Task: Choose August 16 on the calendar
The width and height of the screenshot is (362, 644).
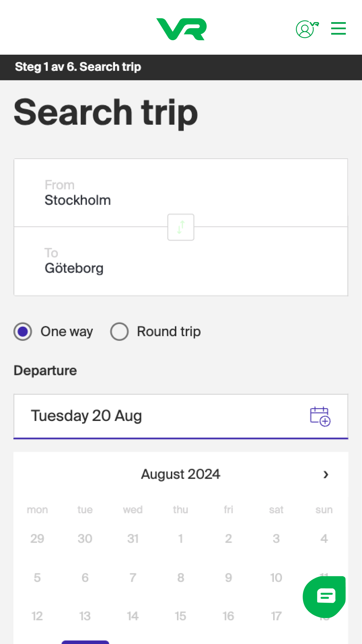Action: 228,616
